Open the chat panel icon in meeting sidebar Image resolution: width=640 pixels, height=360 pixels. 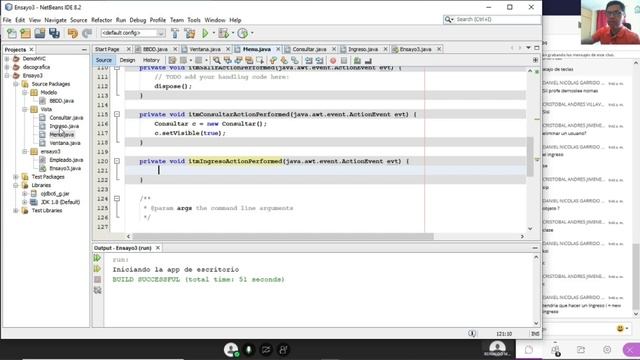529,350
